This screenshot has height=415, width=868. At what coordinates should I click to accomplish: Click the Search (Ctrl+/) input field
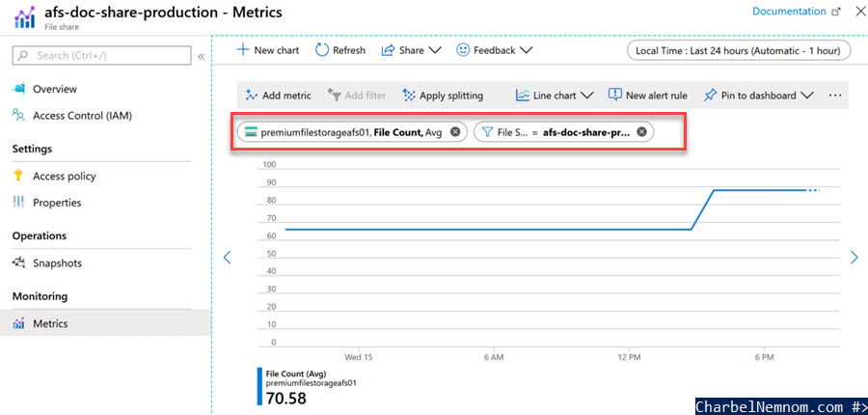(x=102, y=55)
